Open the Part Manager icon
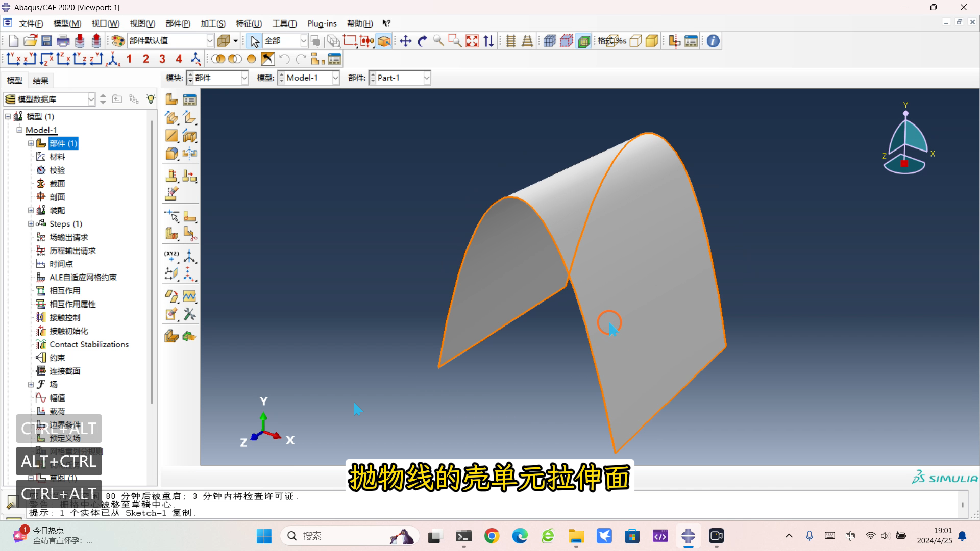Screen dimensions: 980x551 coord(189,99)
